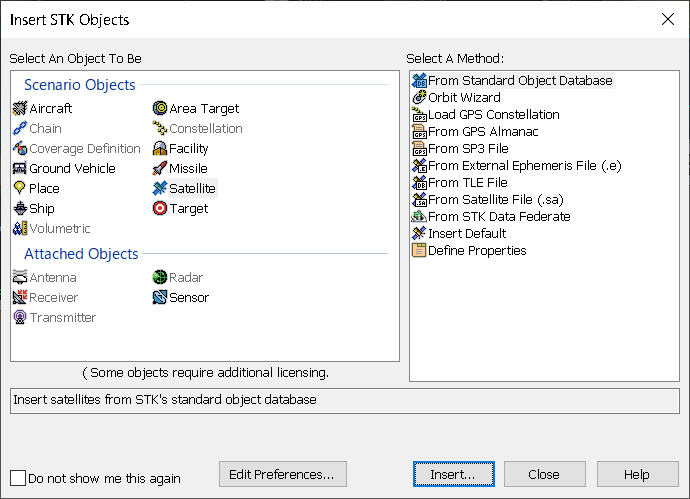Enable Do not show me this again
Image resolution: width=690 pixels, height=499 pixels.
pos(18,478)
